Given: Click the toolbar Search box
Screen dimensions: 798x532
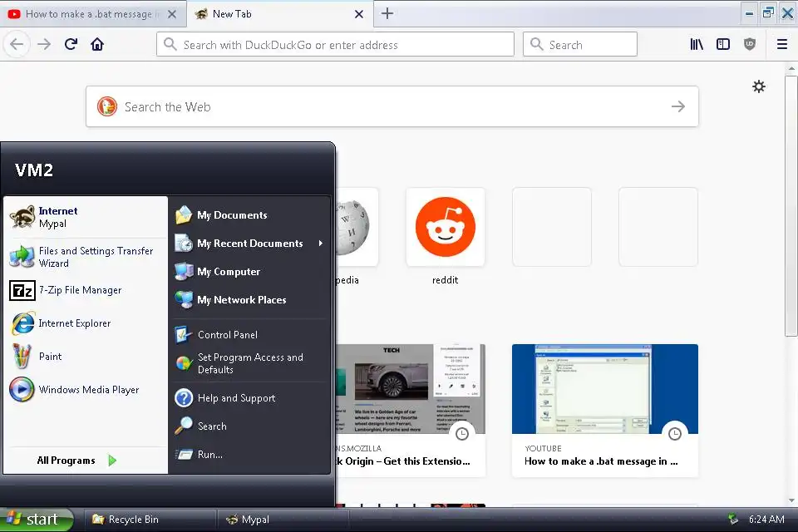Looking at the screenshot, I should [x=580, y=44].
